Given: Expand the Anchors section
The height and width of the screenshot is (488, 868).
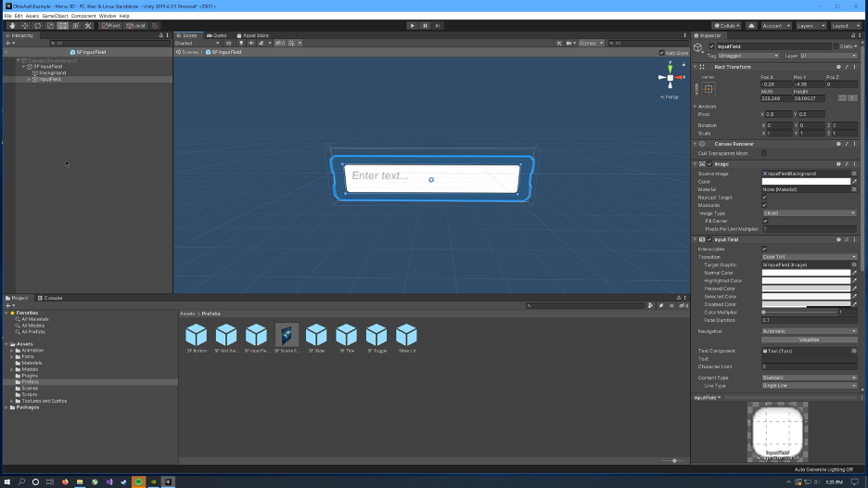Looking at the screenshot, I should tap(695, 107).
